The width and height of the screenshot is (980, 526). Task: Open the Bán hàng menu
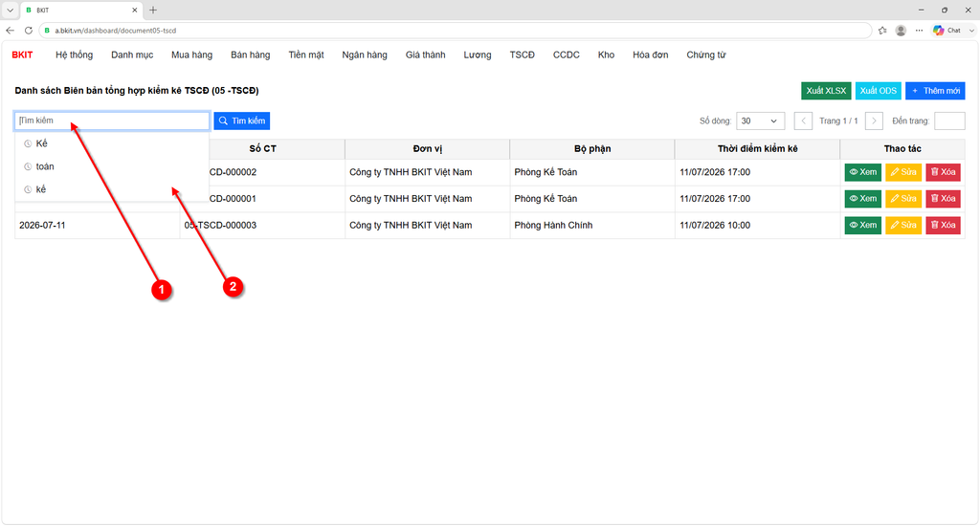(x=250, y=55)
